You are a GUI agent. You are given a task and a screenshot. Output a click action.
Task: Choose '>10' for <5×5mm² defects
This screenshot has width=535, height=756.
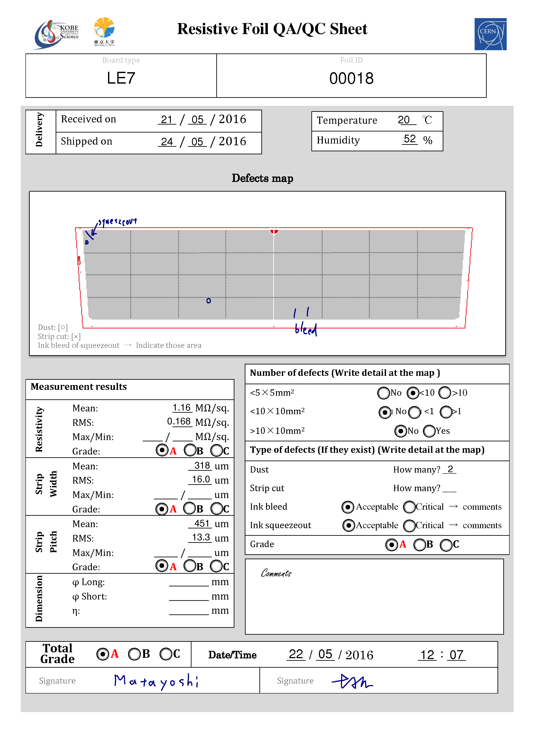[x=445, y=392]
